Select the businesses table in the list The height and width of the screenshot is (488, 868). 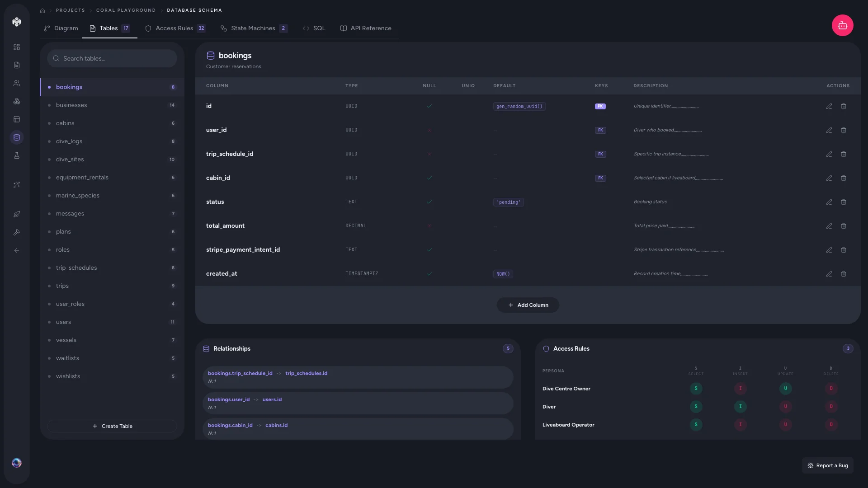(112, 105)
